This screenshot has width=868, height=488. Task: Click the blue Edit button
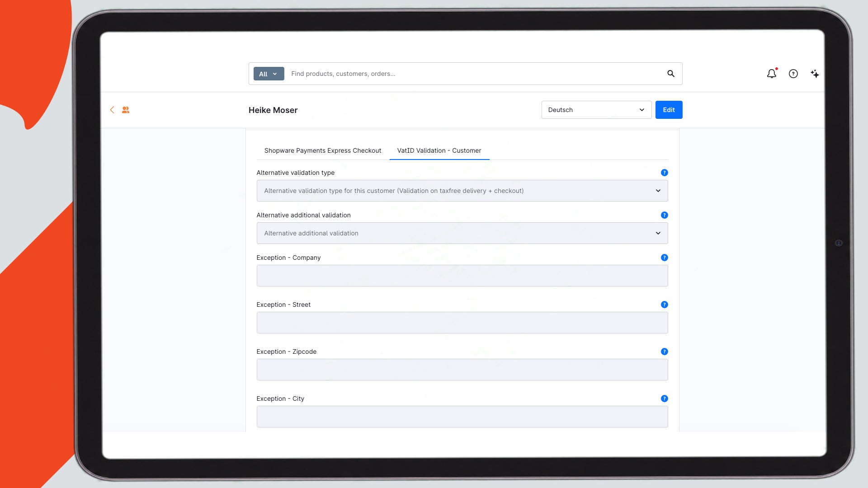pos(669,110)
